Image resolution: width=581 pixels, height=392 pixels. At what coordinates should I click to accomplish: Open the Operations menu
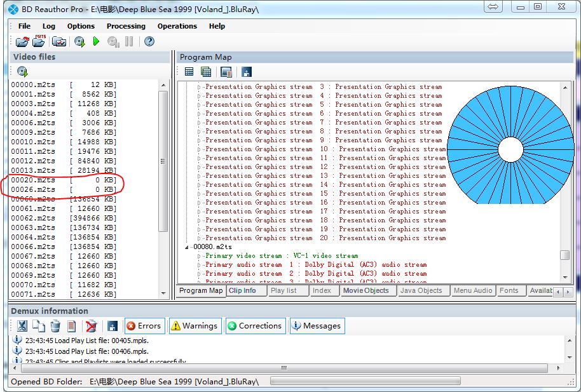177,26
